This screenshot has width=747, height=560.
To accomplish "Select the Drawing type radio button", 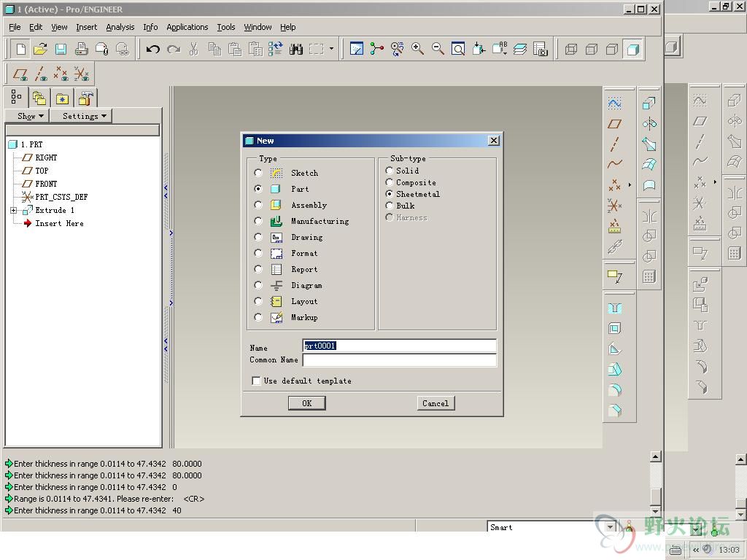I will click(258, 237).
